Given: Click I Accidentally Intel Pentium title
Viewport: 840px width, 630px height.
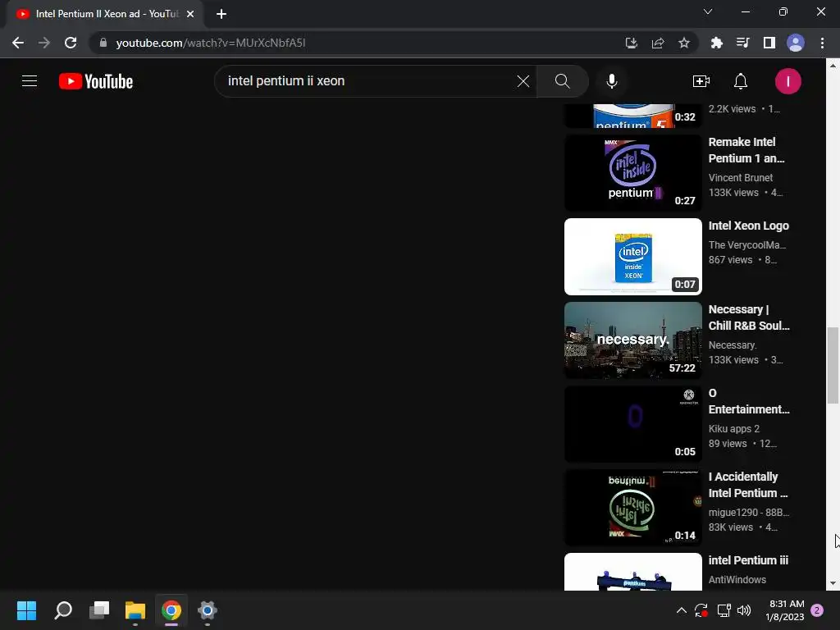Looking at the screenshot, I should 748,484.
